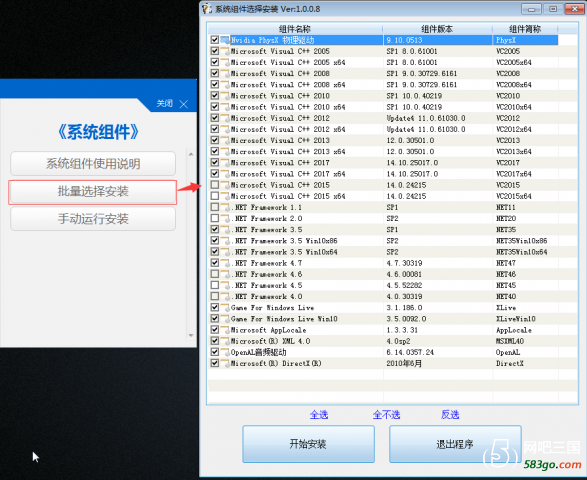Click the icon beside Game For Windows Live
Viewport: 587px width, 480px height.
pos(225,307)
